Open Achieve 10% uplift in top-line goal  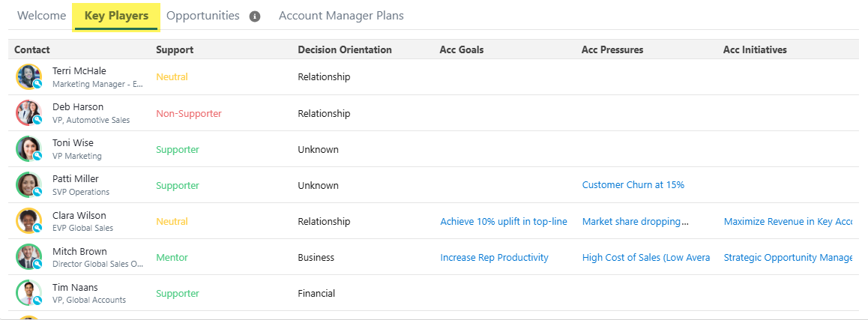click(x=503, y=222)
